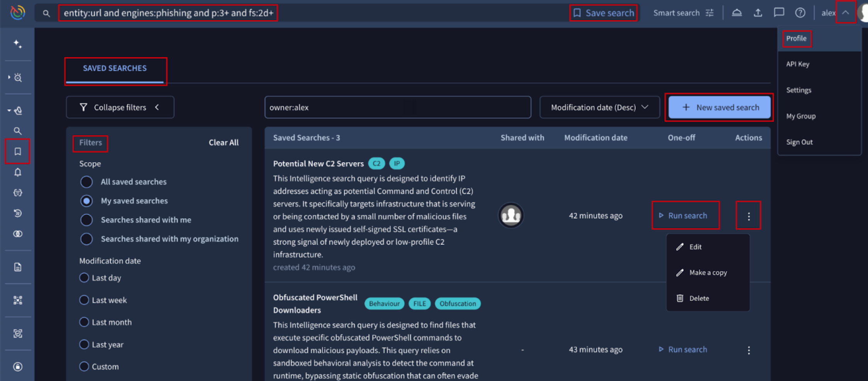Click the sidebar icon directly above the document icon
868x381 pixels.
(x=18, y=234)
